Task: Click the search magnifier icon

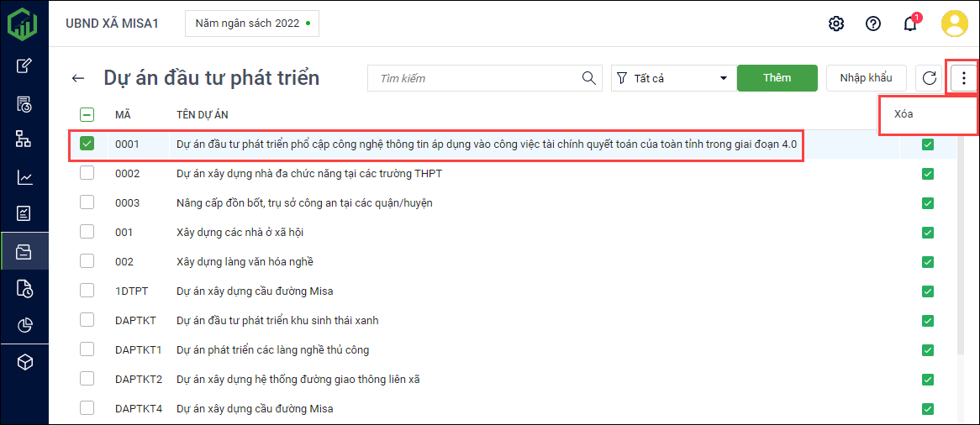Action: (x=589, y=78)
